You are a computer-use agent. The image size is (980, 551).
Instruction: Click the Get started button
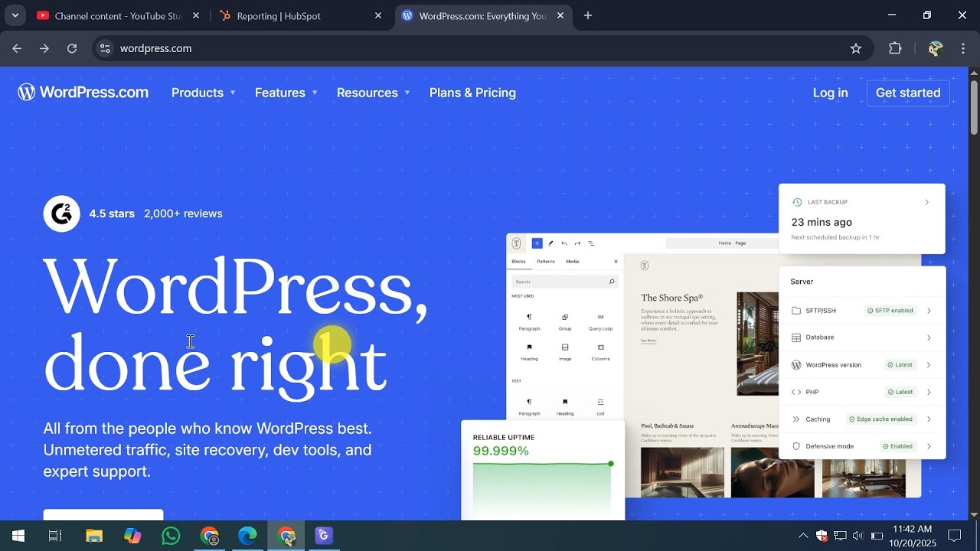pos(908,93)
